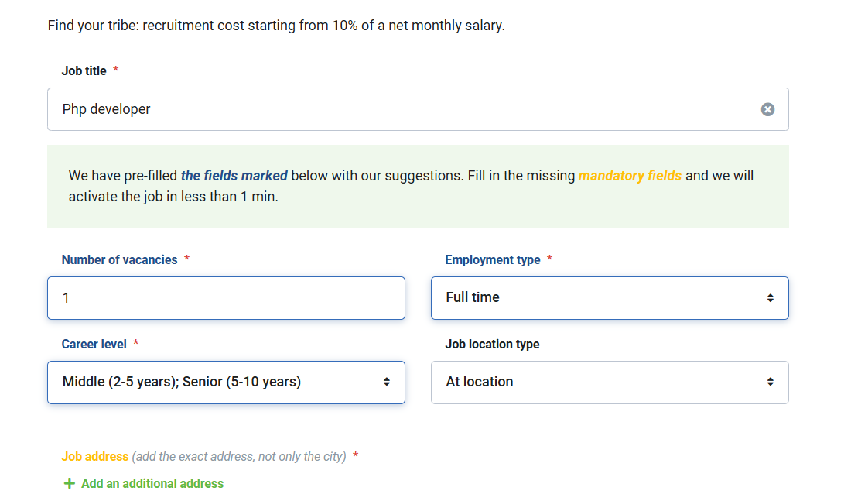
Task: Click the Career level label
Action: tap(94, 344)
